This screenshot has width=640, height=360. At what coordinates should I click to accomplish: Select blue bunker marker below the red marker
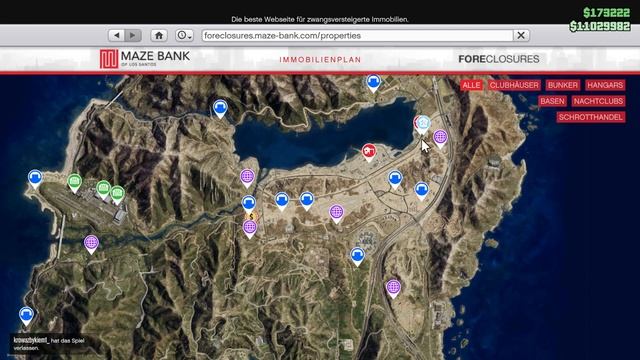click(x=395, y=178)
